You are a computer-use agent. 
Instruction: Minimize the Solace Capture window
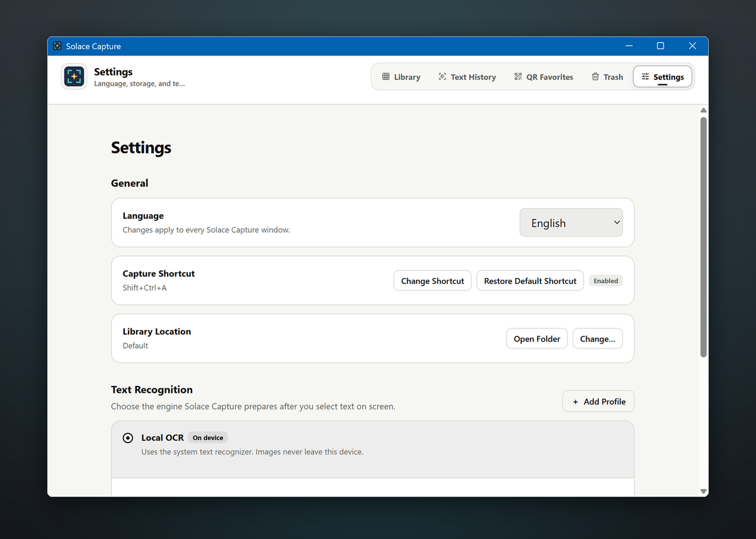[x=629, y=46]
